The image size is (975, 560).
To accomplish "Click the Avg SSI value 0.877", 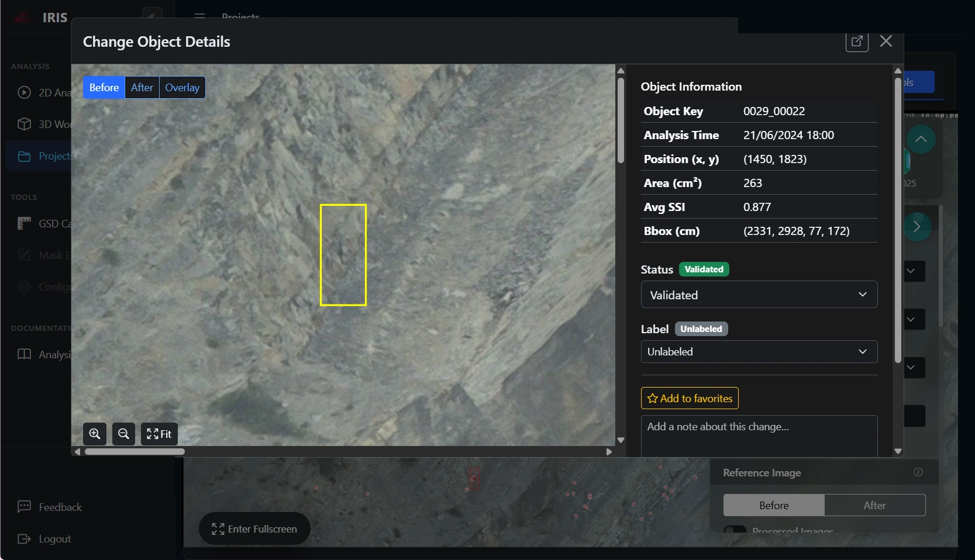I will 757,207.
